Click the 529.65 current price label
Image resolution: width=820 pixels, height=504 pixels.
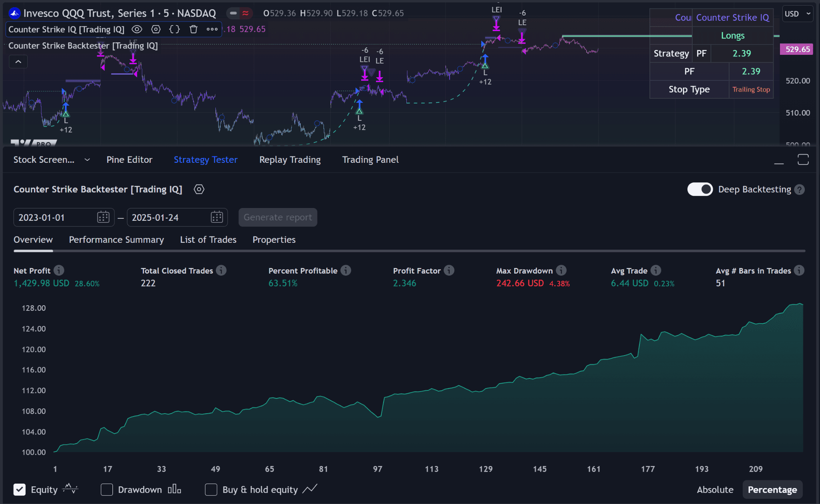pos(797,49)
